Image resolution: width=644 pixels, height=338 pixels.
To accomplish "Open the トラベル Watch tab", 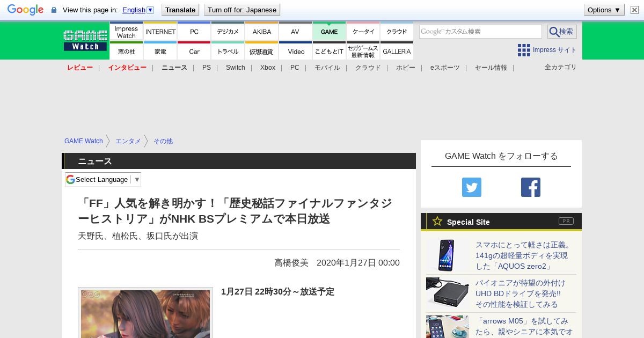I will pos(228,51).
